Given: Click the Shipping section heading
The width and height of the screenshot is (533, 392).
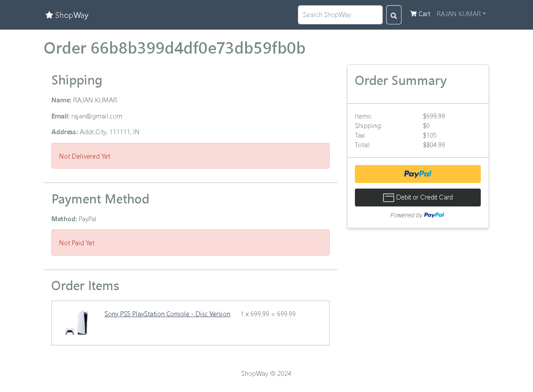Looking at the screenshot, I should coord(77,80).
